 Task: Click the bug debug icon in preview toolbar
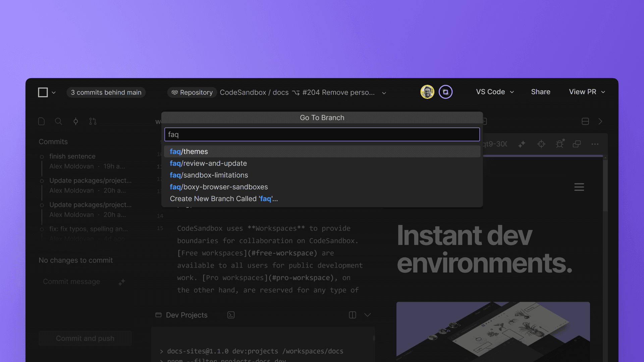click(x=559, y=144)
